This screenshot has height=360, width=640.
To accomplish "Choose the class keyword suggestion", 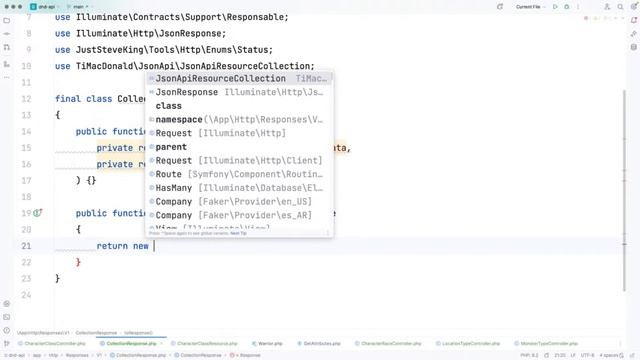I will pos(239,106).
